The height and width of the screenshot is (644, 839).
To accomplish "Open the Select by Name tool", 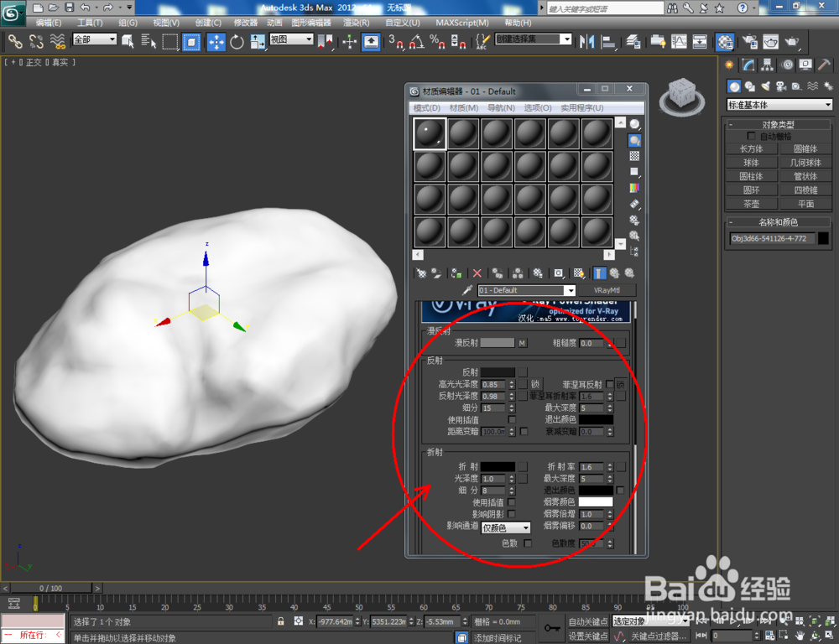I will 149,41.
